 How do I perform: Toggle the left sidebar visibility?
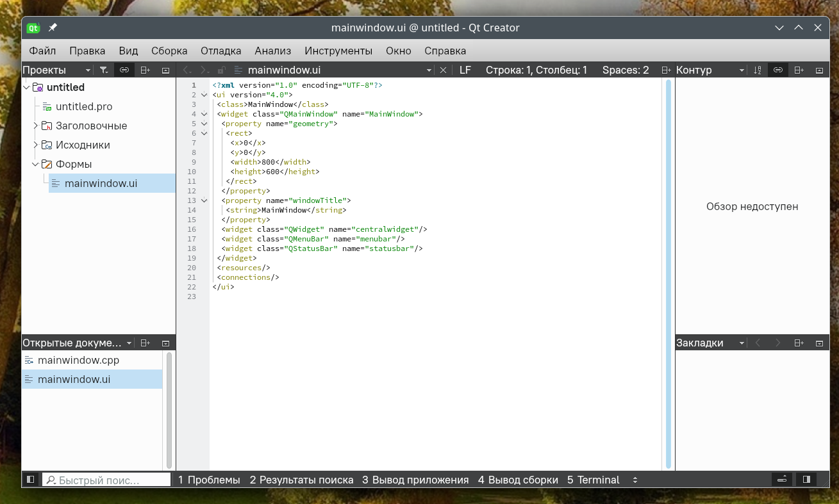coord(30,480)
